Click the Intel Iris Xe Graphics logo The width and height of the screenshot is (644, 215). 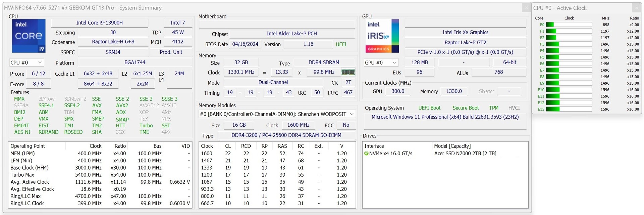pos(382,36)
